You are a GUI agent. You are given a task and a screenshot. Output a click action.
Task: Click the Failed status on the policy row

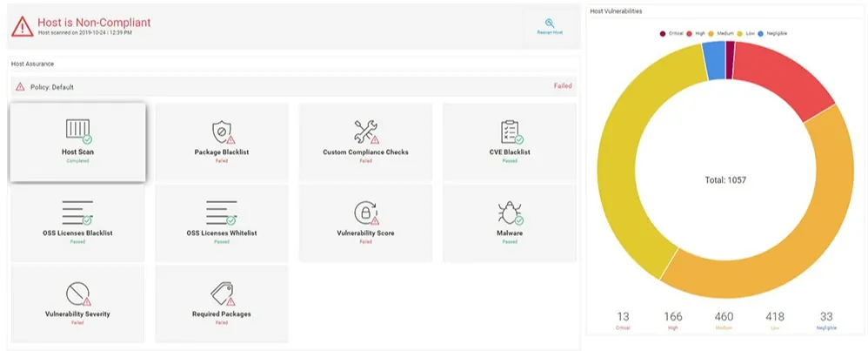563,86
